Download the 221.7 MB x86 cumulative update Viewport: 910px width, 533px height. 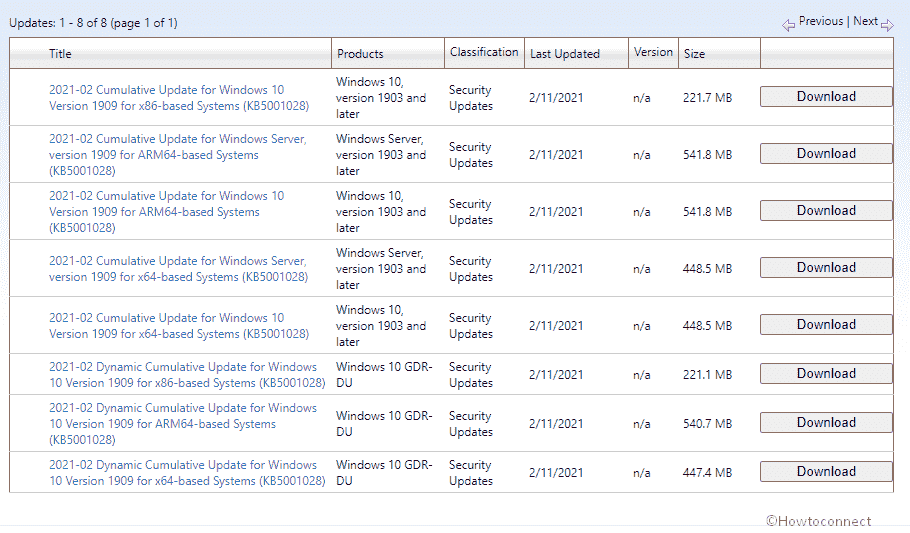tap(826, 97)
